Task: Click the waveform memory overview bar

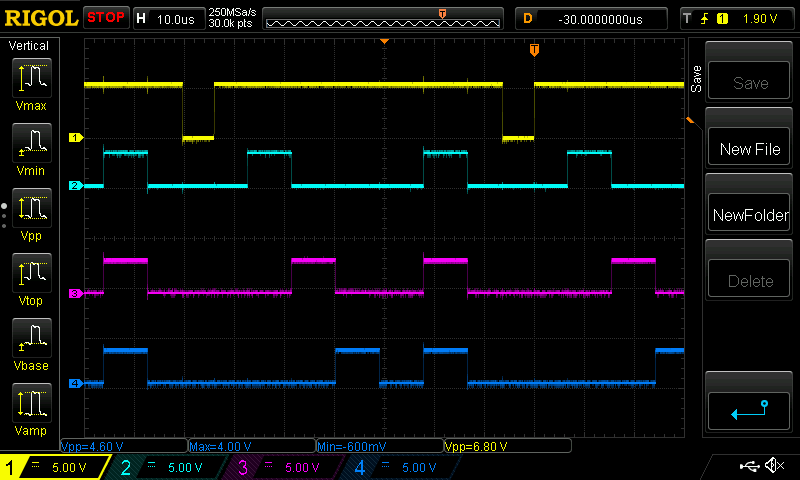Action: (383, 19)
